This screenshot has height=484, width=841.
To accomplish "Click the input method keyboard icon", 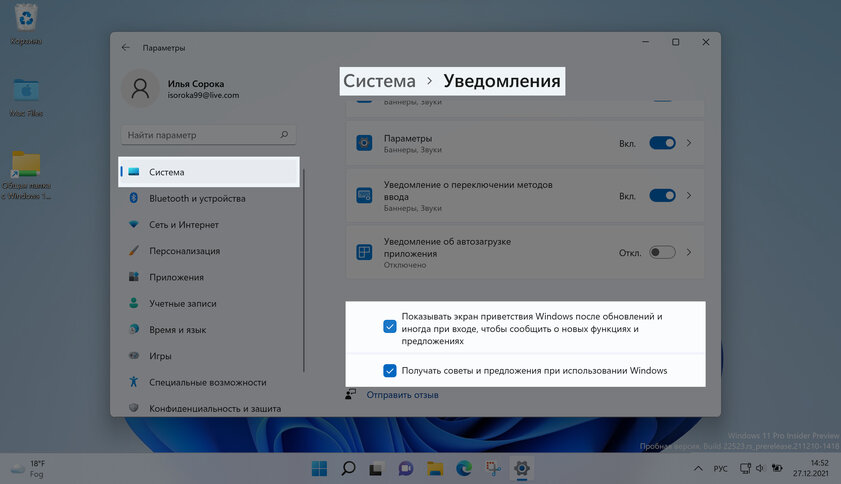I will coord(364,195).
